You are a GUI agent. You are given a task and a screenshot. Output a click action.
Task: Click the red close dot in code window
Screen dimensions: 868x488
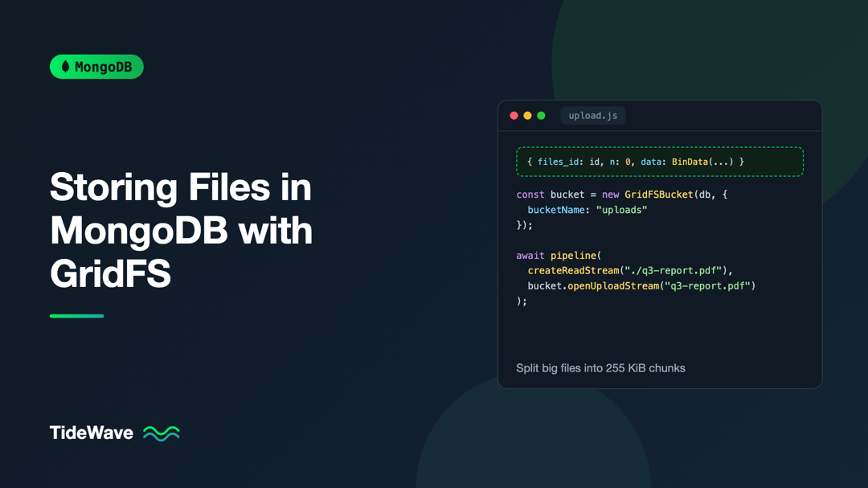coord(514,116)
